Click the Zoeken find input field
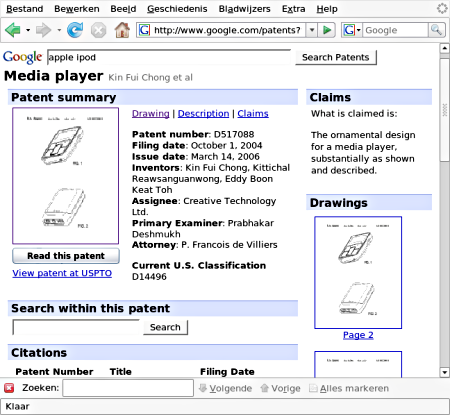This screenshot has width=450, height=415. 128,388
